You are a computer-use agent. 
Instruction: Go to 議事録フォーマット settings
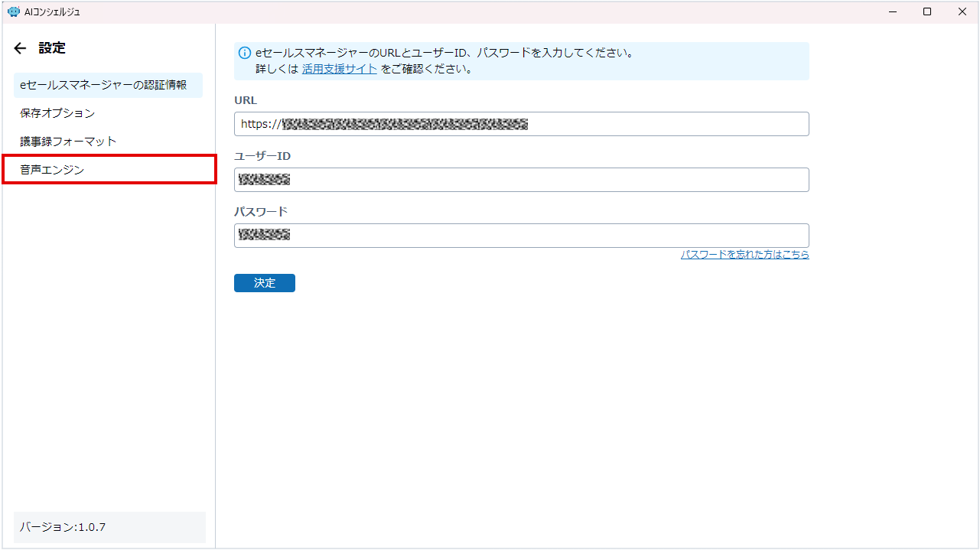68,142
